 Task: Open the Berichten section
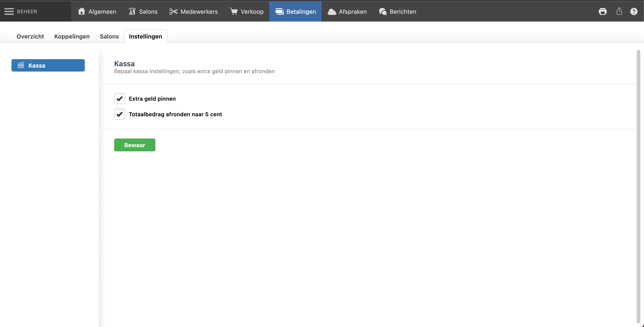click(x=397, y=11)
